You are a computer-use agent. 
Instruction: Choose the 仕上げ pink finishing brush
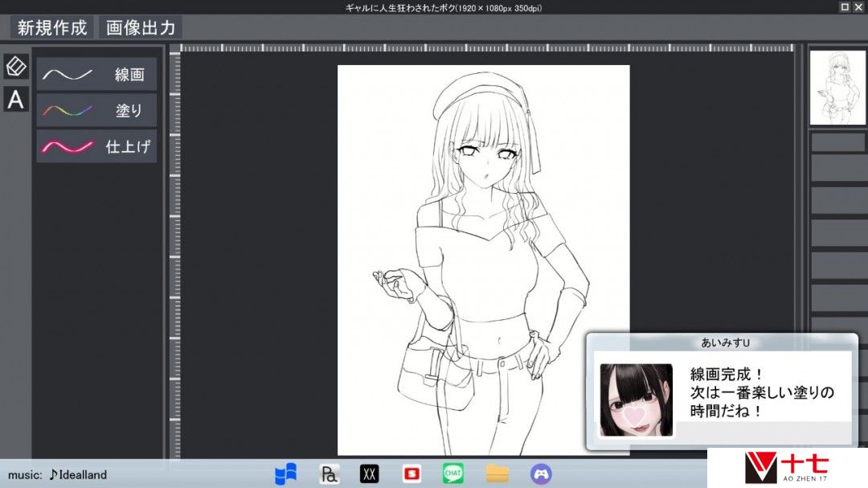coord(96,146)
